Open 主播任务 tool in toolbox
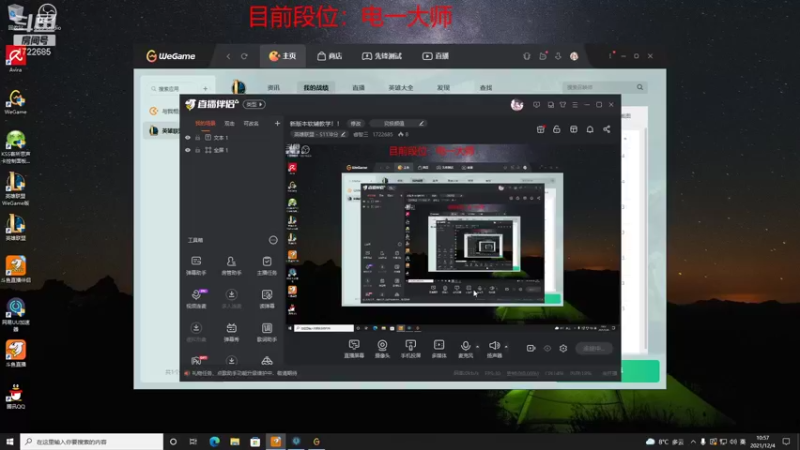This screenshot has width=800, height=450. point(267,265)
